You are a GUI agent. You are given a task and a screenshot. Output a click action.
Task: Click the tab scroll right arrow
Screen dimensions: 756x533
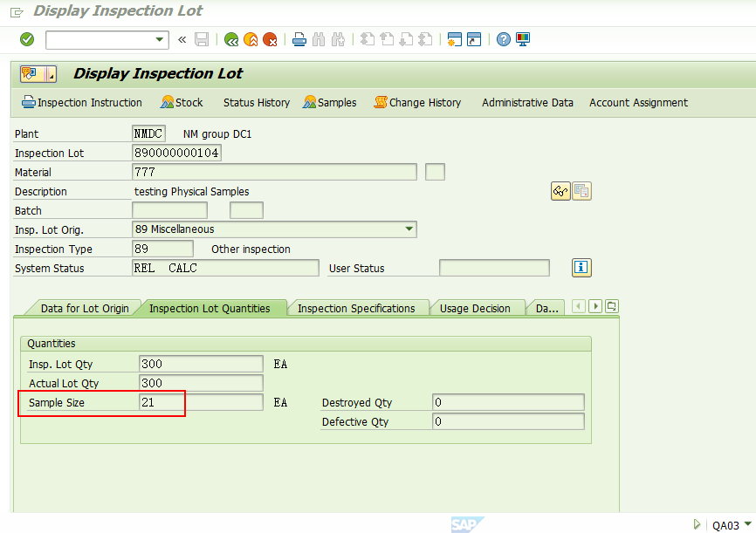[x=595, y=306]
